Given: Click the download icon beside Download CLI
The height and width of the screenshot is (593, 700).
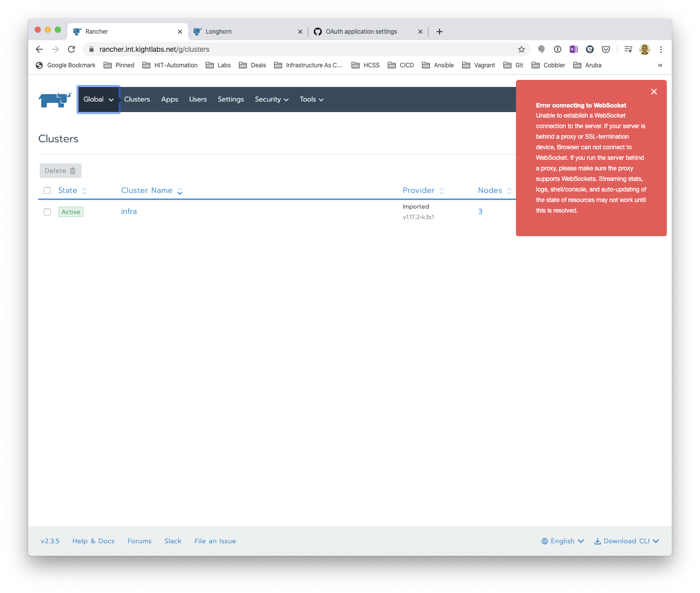Looking at the screenshot, I should coord(597,541).
